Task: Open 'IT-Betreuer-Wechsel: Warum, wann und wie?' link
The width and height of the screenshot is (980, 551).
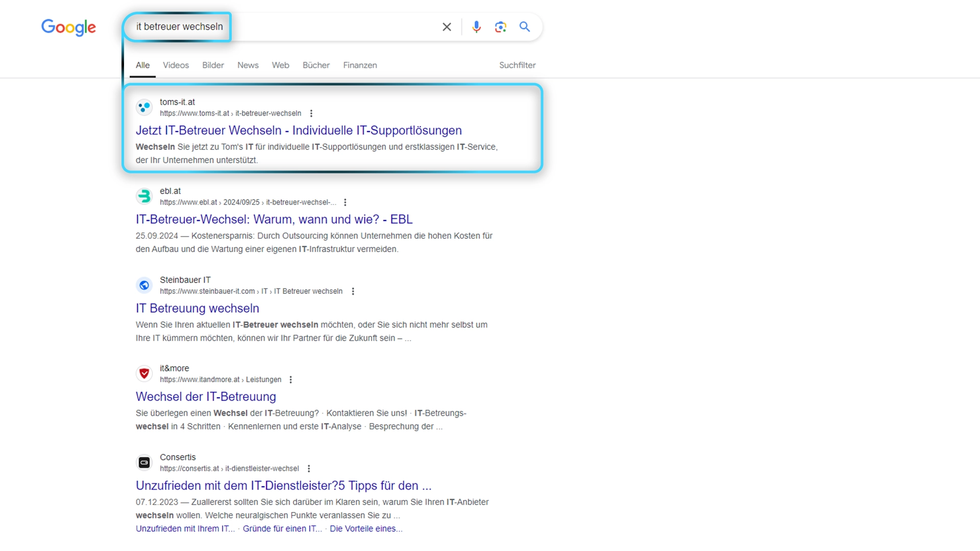Action: pos(274,219)
